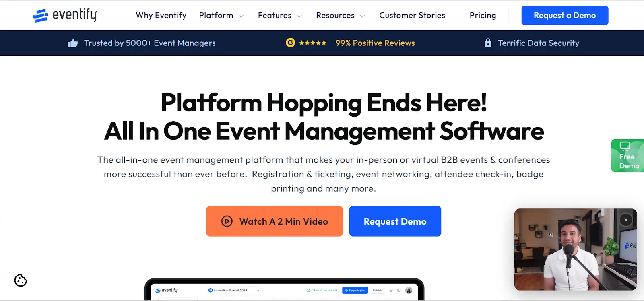Open the Why Eventify page

pyautogui.click(x=161, y=15)
